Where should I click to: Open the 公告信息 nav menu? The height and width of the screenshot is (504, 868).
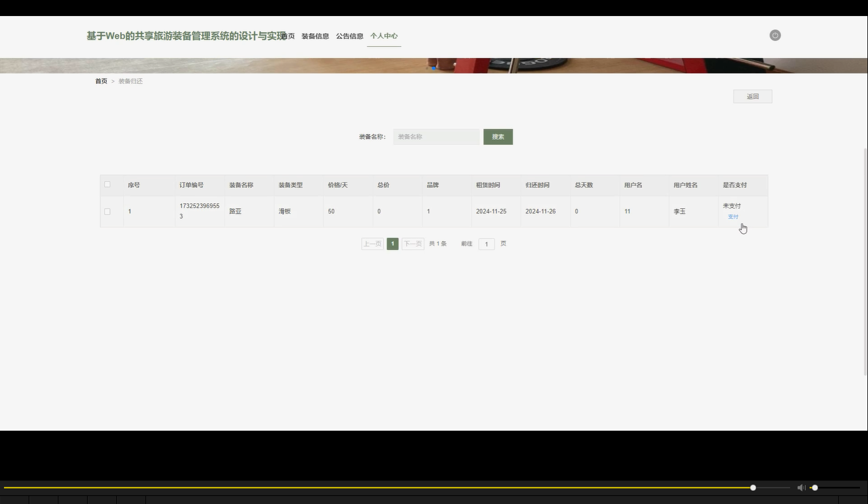tap(349, 36)
